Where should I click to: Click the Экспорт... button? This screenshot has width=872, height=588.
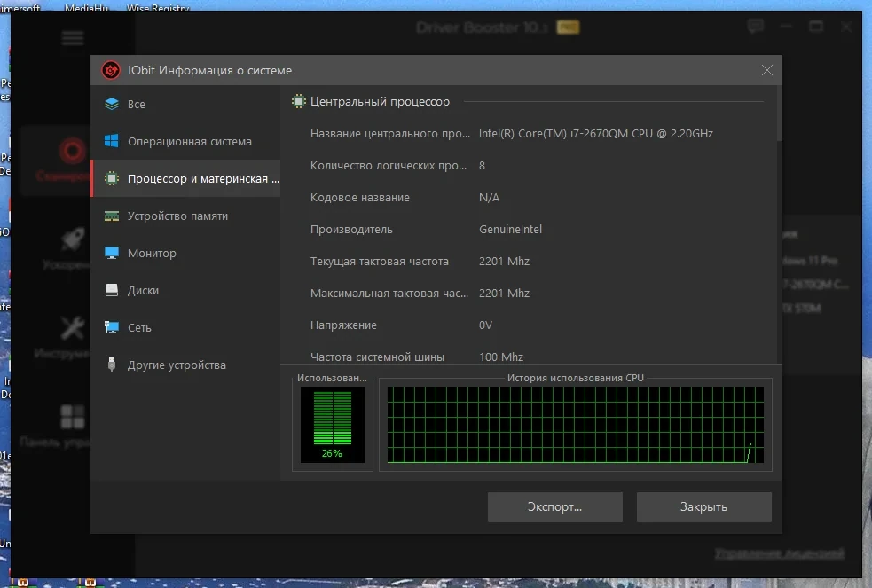click(555, 507)
